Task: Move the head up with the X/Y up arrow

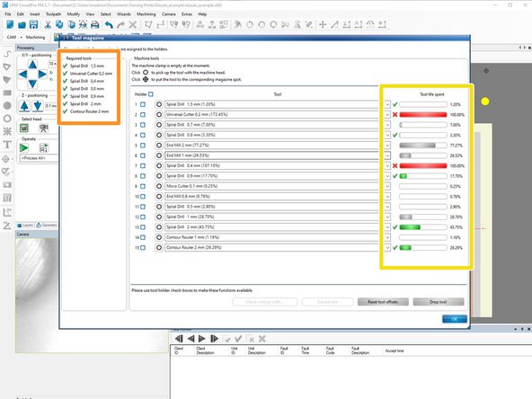Action: pos(32,65)
